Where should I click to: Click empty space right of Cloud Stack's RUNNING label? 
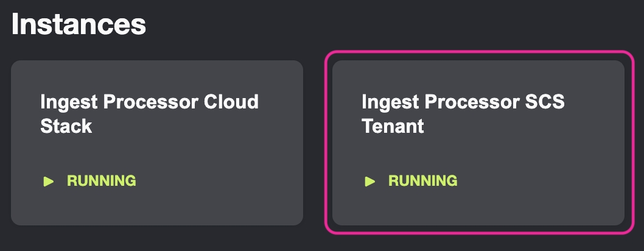click(219, 181)
